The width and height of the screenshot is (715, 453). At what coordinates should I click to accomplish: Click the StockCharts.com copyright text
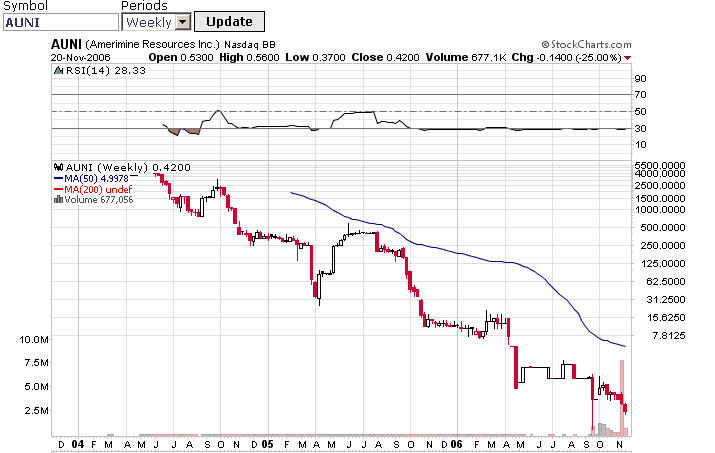click(x=586, y=44)
